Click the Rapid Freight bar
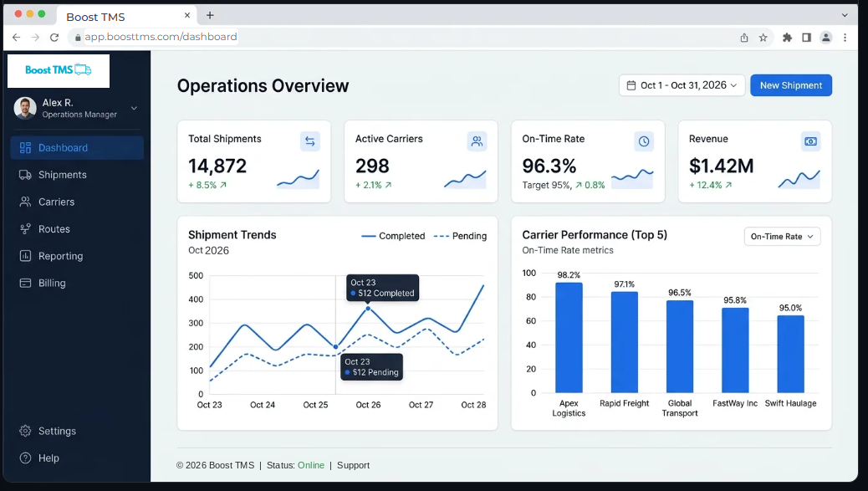 (625, 342)
